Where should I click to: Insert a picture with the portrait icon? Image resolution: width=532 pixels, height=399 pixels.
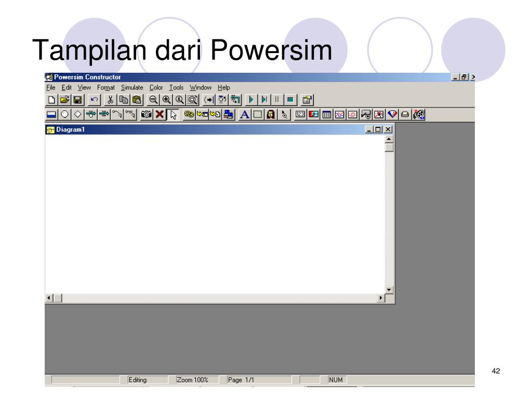pos(271,115)
